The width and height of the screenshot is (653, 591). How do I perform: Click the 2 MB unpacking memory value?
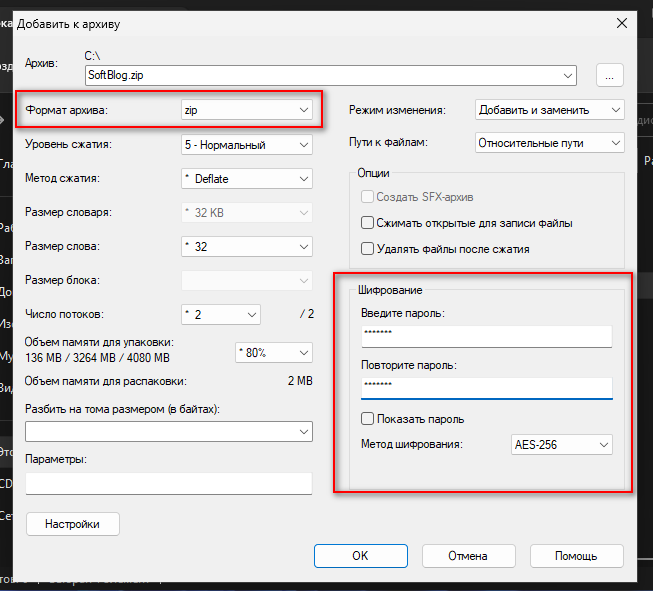[300, 381]
